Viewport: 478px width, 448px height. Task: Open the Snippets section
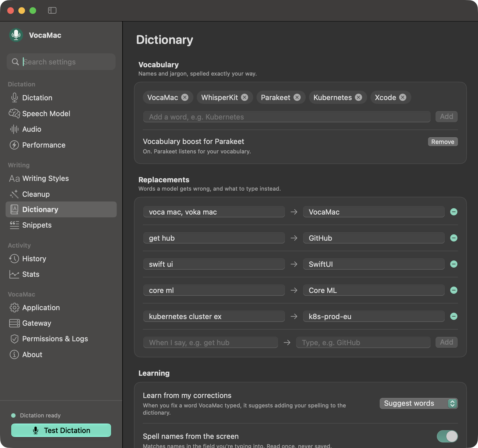tap(61, 225)
